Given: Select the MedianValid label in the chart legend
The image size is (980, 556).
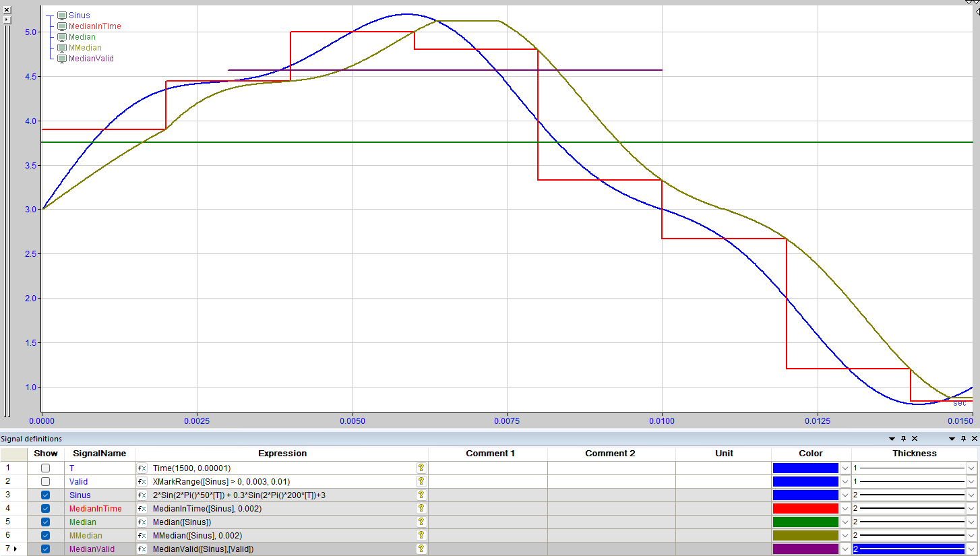Looking at the screenshot, I should pyautogui.click(x=91, y=59).
